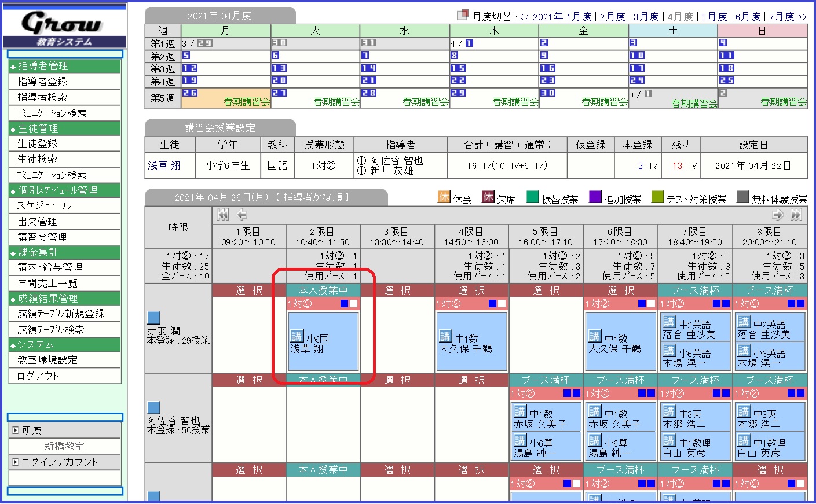Viewport: 816px width, 504px height.
Task: Click 講 icon on 中2英語 落合 亜沙美 8限目
Action: 744,322
